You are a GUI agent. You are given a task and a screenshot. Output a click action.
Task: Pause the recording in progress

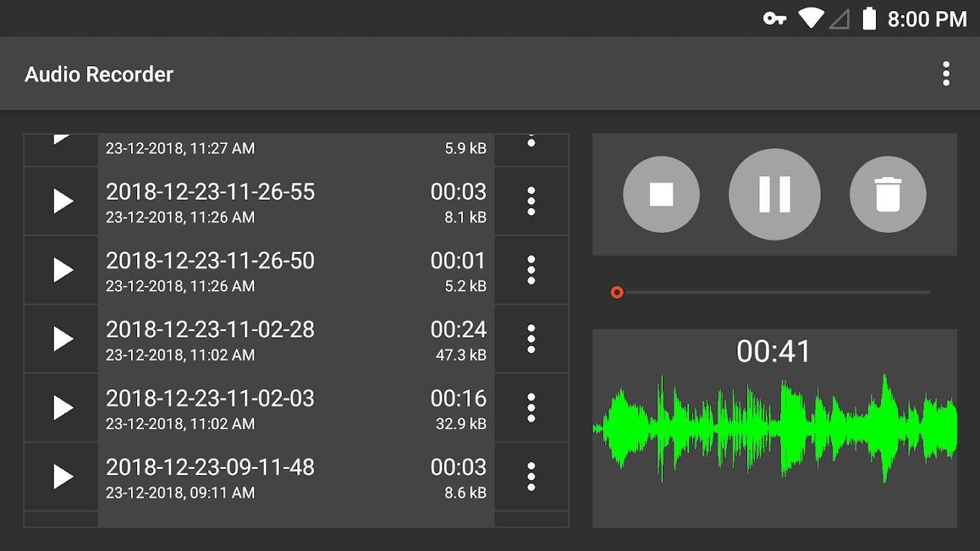pos(775,194)
